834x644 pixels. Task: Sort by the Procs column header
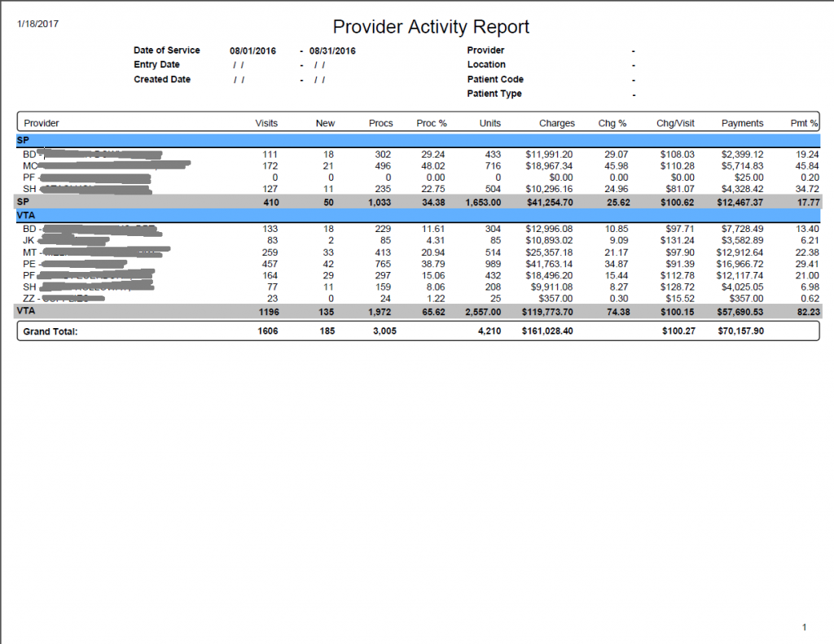coord(380,123)
